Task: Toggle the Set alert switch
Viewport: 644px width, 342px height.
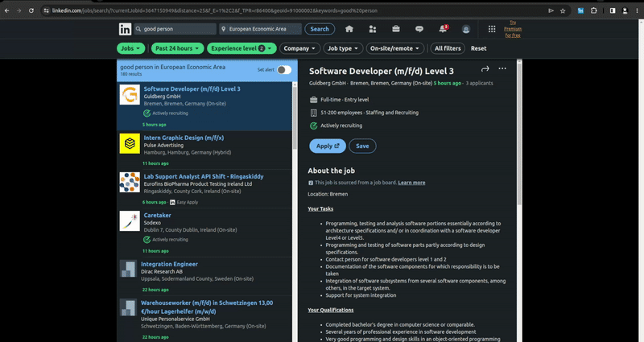Action: [284, 70]
